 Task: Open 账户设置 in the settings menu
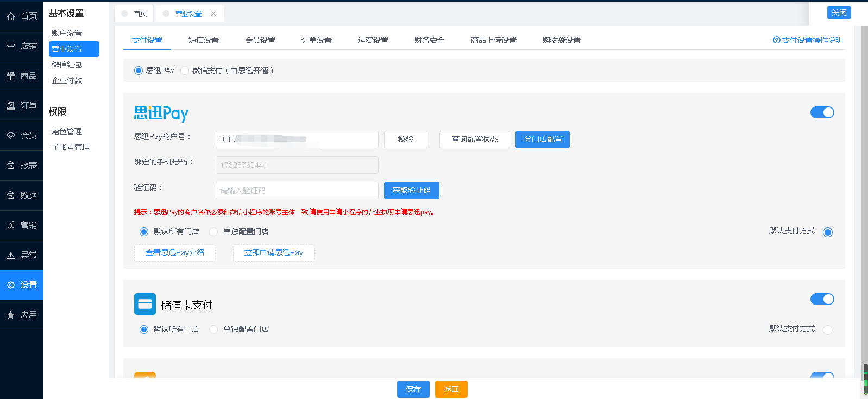(67, 33)
